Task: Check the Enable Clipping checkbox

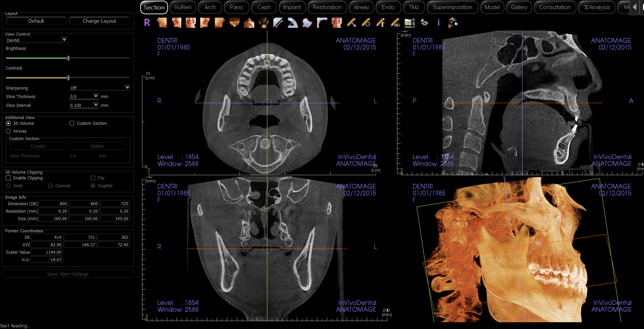Action: click(8, 178)
